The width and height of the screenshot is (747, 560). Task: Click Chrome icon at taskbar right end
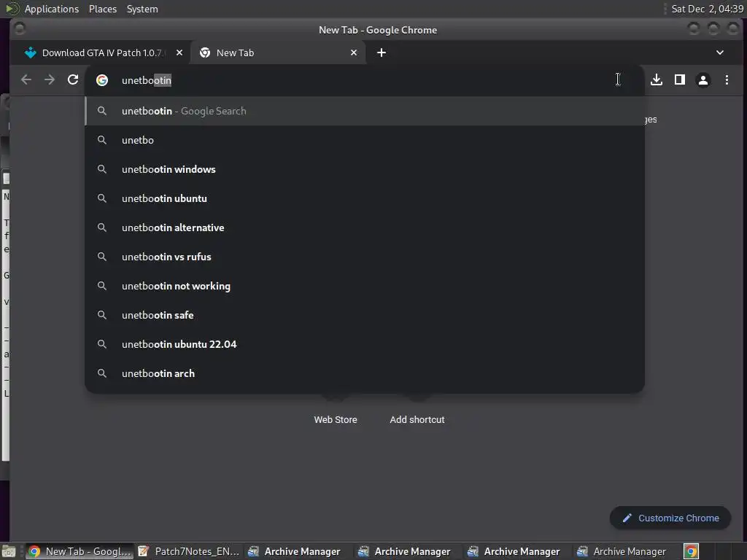pyautogui.click(x=692, y=551)
